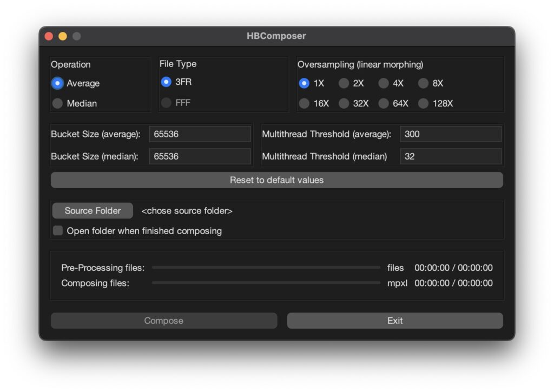Click the Exit button

395,321
